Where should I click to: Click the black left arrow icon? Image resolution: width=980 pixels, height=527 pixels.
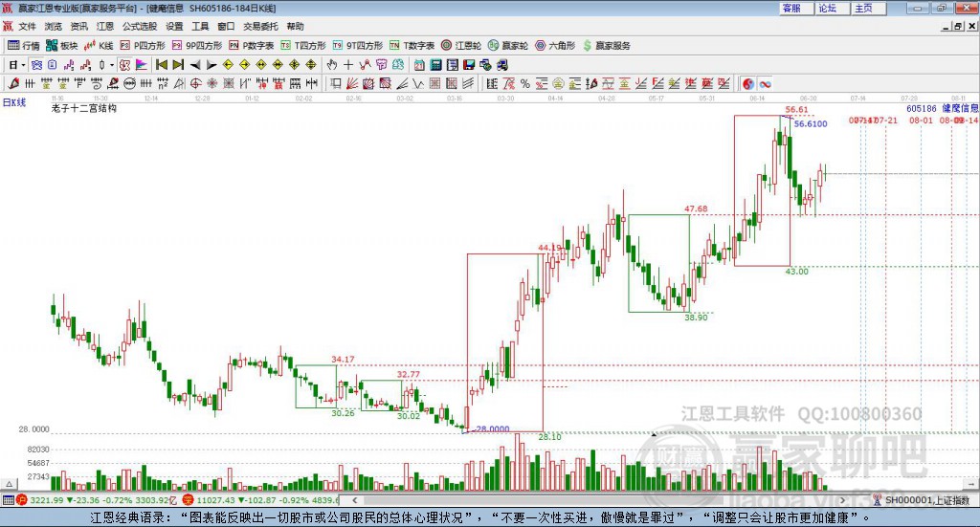pos(195,65)
